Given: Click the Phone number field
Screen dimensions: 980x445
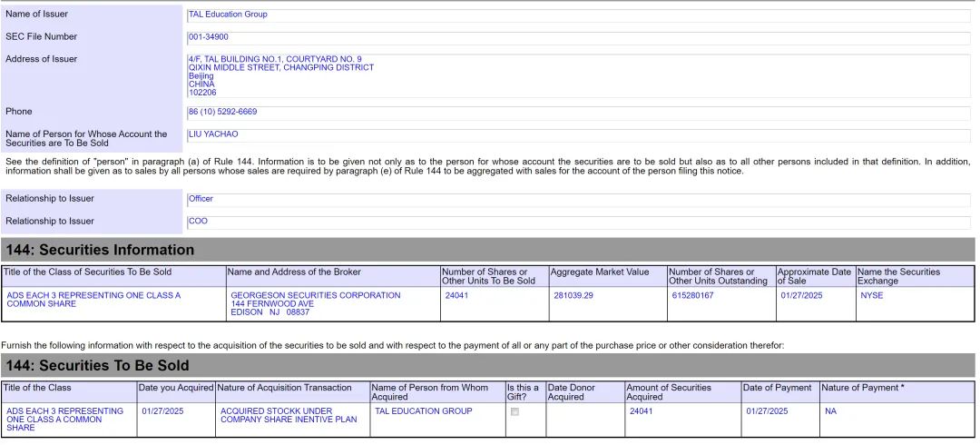Looking at the screenshot, I should (578, 113).
